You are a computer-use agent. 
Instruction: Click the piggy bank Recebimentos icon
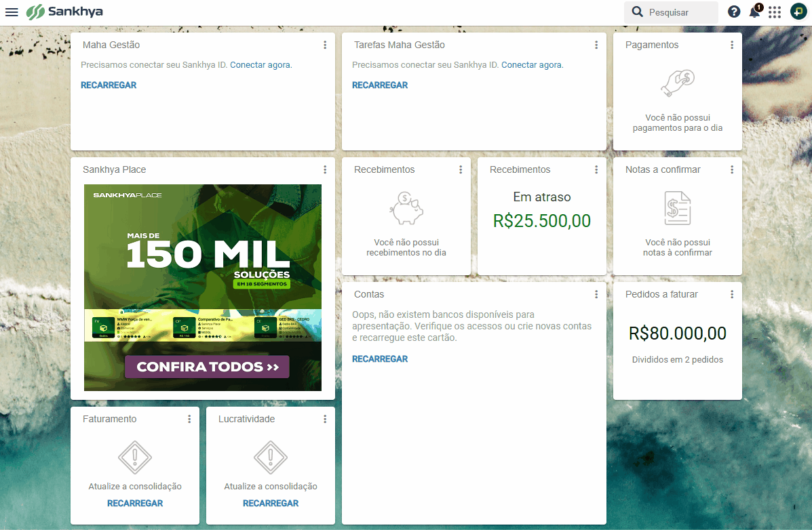coord(406,208)
